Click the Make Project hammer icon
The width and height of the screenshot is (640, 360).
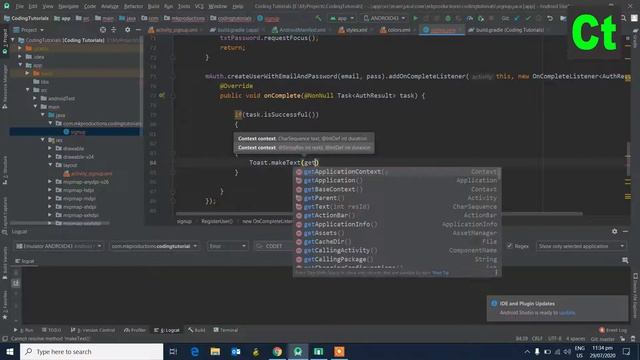click(x=318, y=18)
